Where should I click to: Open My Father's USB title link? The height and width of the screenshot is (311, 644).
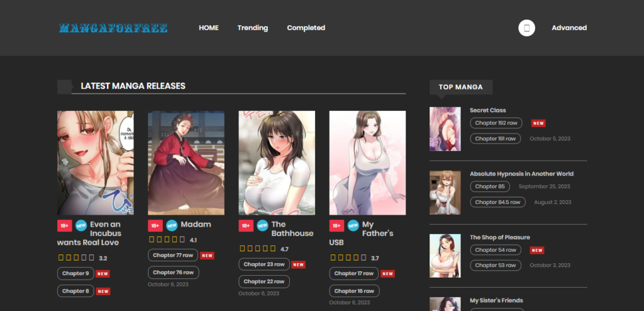[x=362, y=234]
